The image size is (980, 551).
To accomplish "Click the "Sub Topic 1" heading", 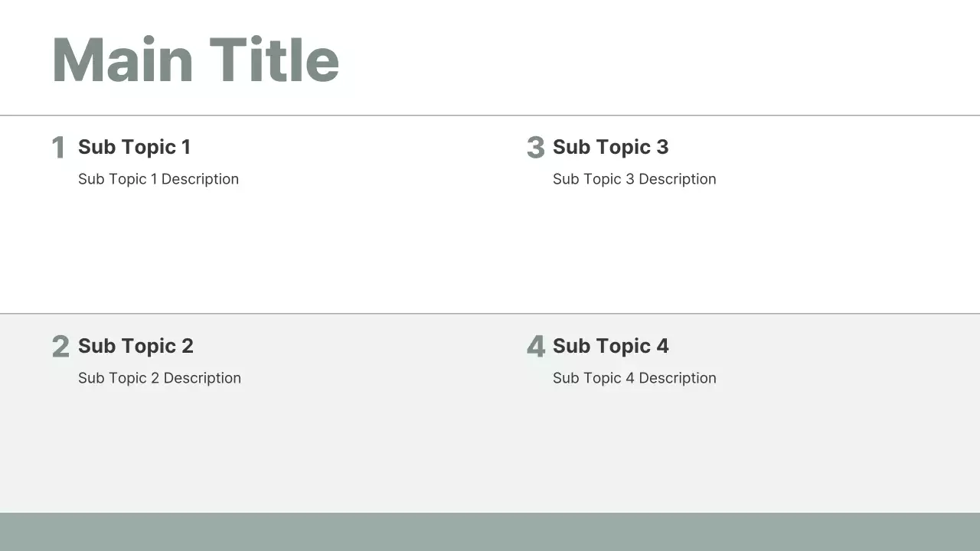I will [134, 147].
